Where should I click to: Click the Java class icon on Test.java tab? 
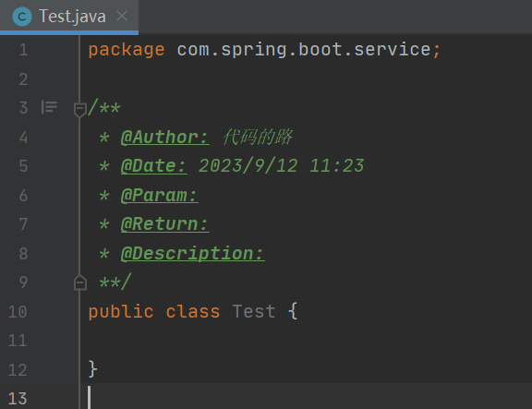(22, 17)
